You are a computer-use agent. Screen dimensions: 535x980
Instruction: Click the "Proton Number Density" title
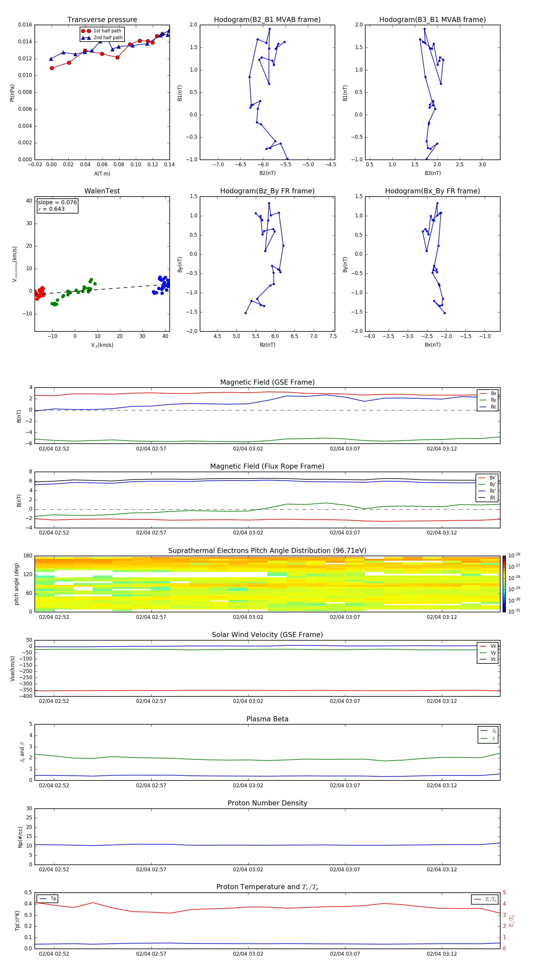click(267, 803)
